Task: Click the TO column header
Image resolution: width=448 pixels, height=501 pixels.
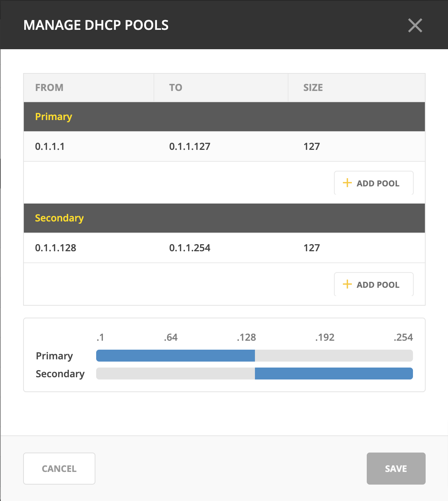Action: point(176,88)
